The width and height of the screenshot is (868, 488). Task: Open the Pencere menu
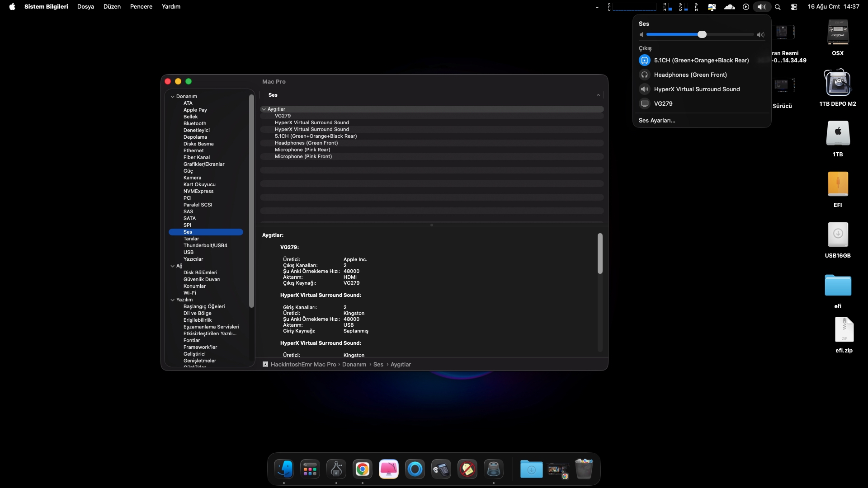coord(141,7)
